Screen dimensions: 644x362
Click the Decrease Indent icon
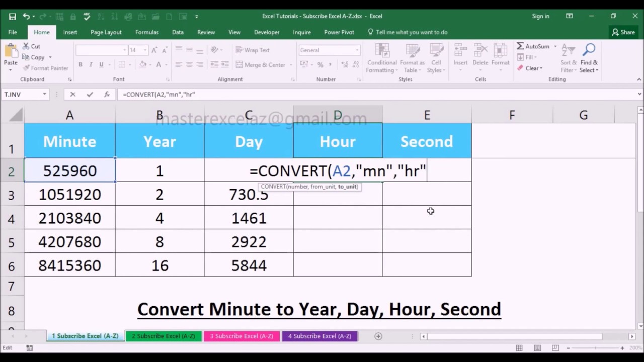point(215,64)
